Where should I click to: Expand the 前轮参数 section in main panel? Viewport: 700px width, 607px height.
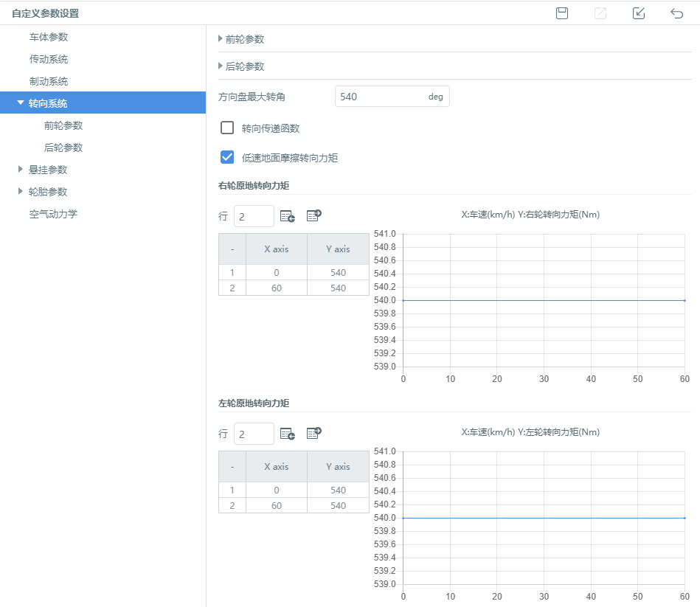point(221,39)
